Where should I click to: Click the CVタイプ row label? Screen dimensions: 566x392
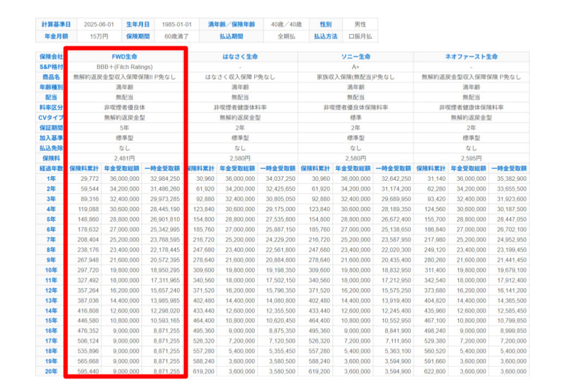click(51, 118)
